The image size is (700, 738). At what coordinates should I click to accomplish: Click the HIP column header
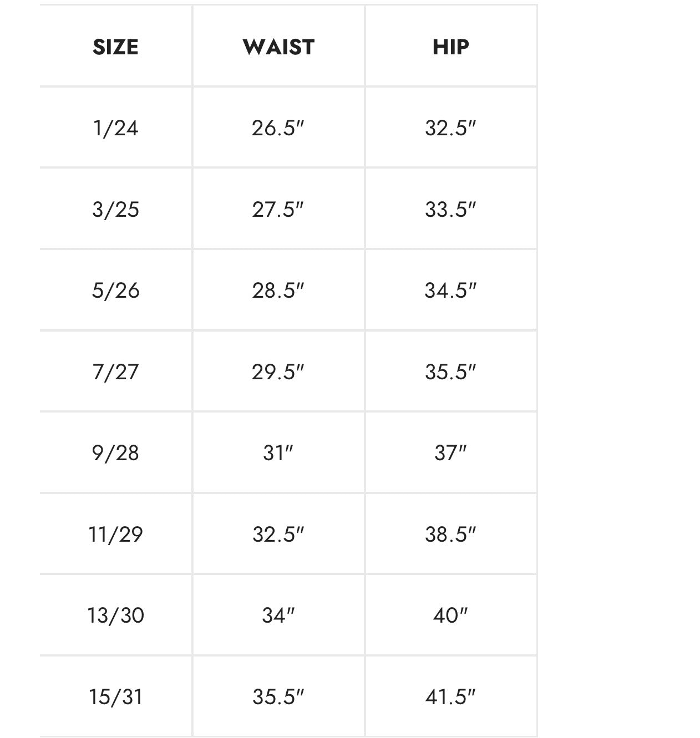pyautogui.click(x=450, y=47)
